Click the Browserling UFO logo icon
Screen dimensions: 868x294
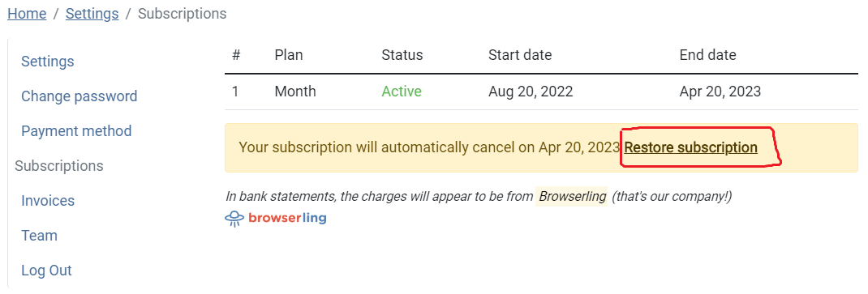[x=234, y=219]
